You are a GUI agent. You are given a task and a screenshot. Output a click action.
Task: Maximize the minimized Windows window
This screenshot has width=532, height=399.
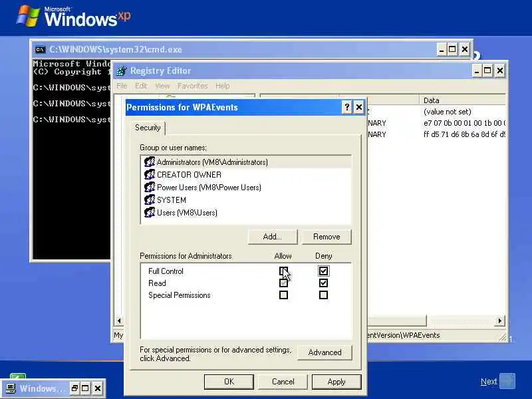pyautogui.click(x=86, y=388)
